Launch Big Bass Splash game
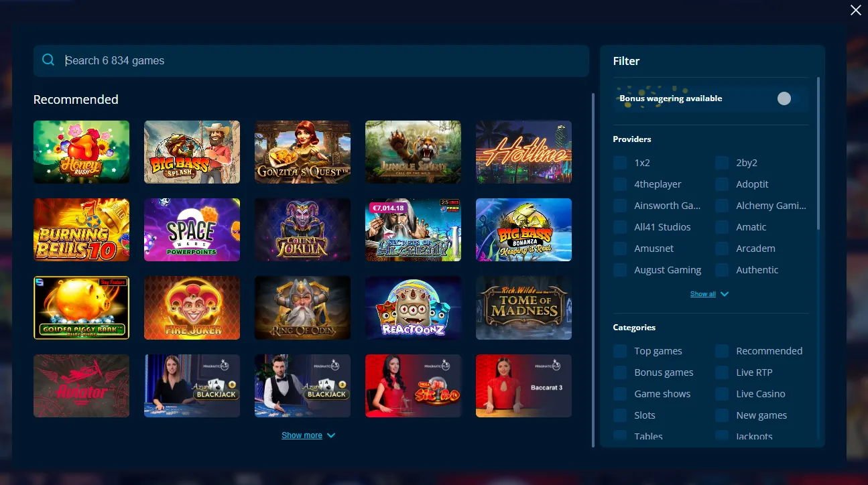 [192, 152]
